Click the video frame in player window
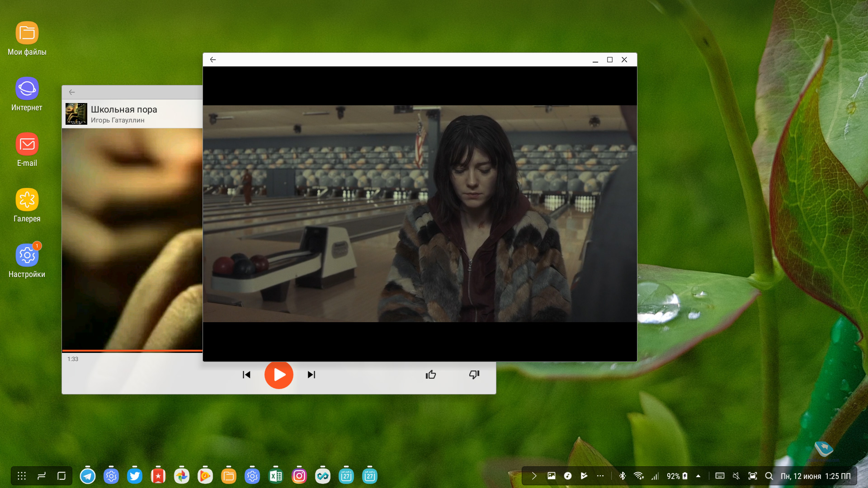Image resolution: width=868 pixels, height=488 pixels. click(420, 214)
